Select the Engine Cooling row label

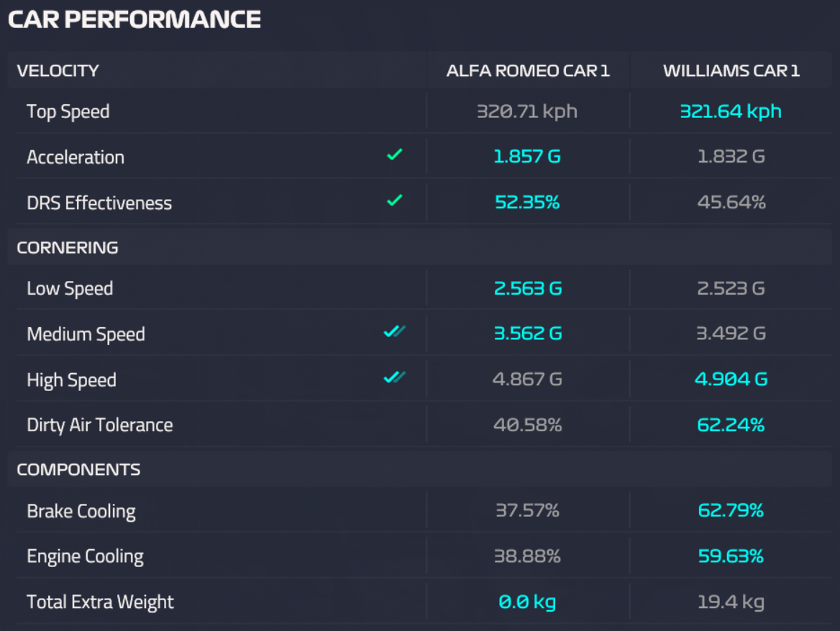pos(85,556)
